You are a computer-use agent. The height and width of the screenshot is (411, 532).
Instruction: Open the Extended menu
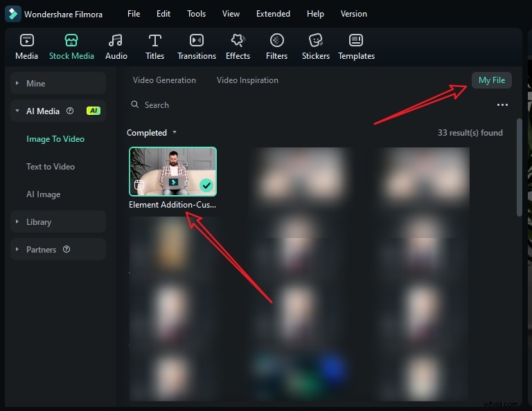(x=273, y=14)
